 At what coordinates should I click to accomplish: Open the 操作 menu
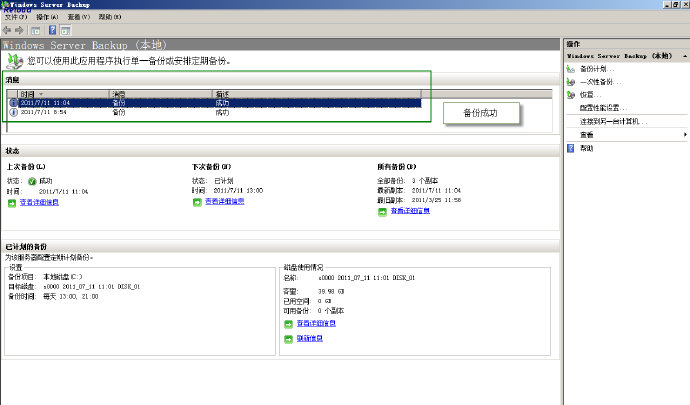47,17
